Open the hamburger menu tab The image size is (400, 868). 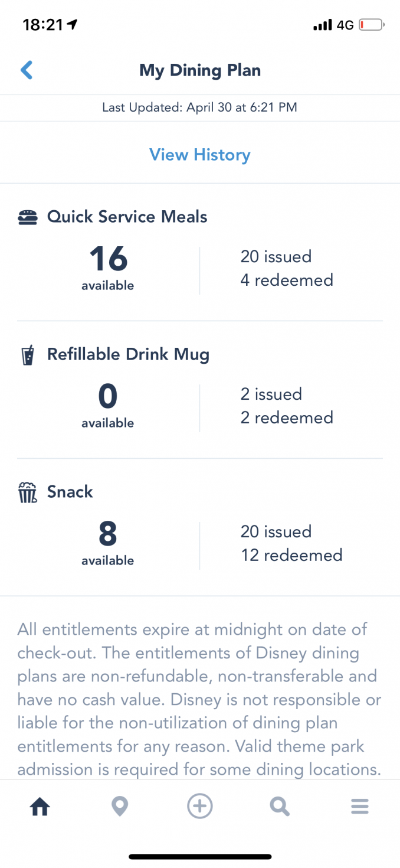(360, 807)
